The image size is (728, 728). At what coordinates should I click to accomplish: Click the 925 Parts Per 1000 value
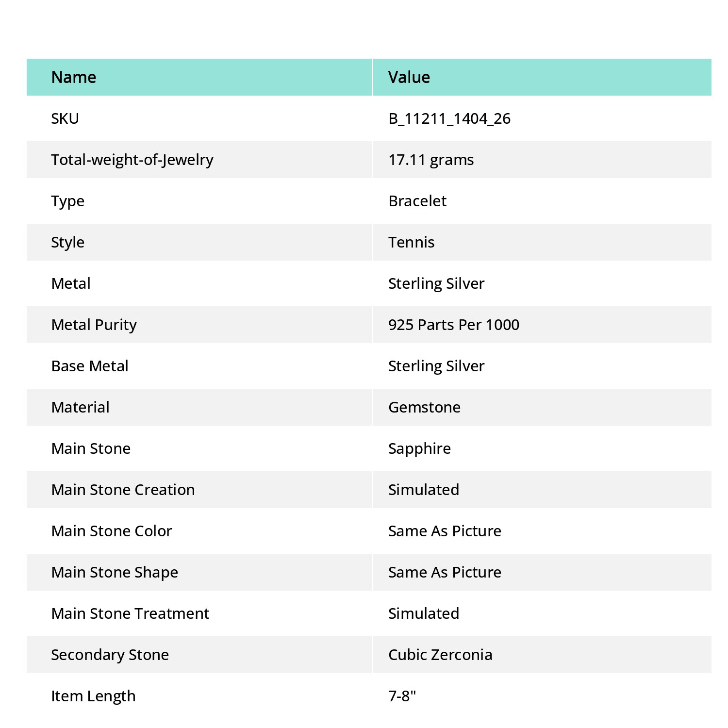click(454, 325)
